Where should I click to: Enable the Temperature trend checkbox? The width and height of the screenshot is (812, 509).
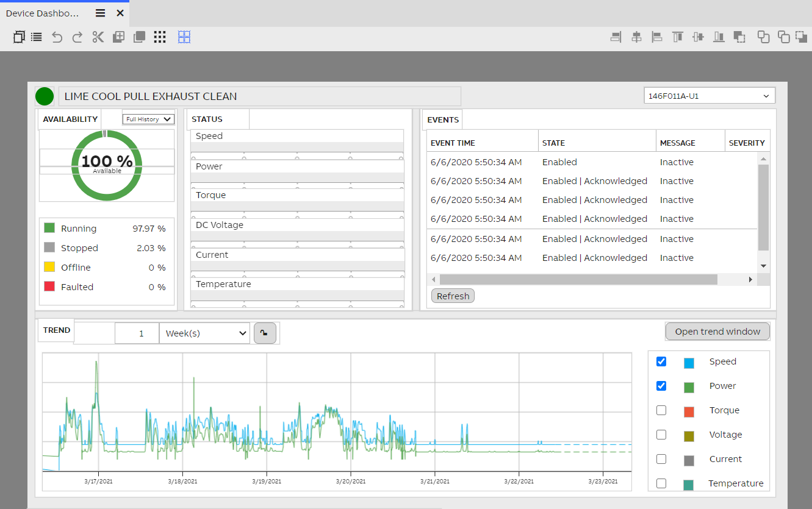661,483
